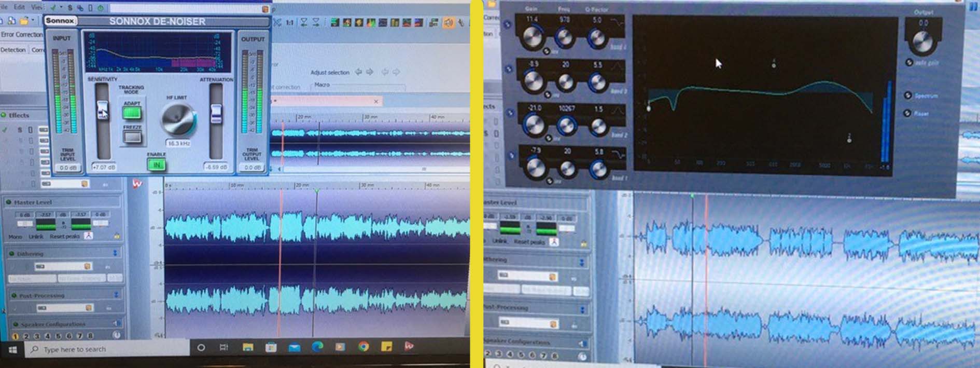Toggle the Master Level section indicator
Viewport: 980px width, 368px height.
[x=9, y=202]
